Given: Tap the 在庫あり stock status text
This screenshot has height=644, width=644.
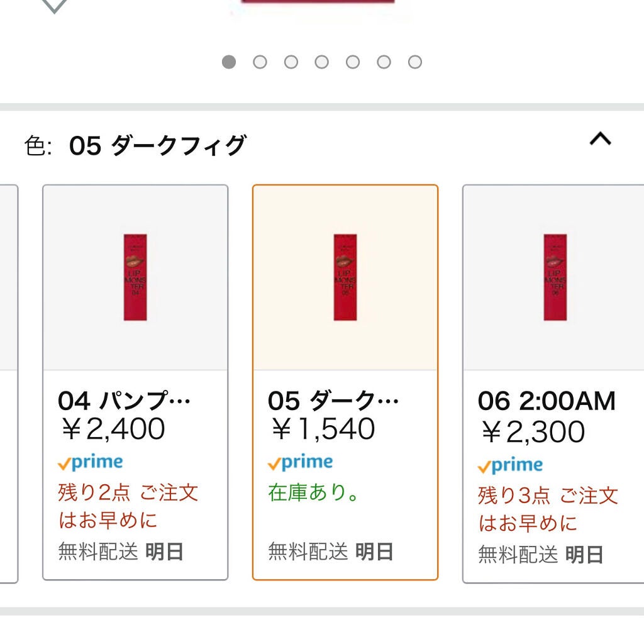Looking at the screenshot, I should pos(314,492).
